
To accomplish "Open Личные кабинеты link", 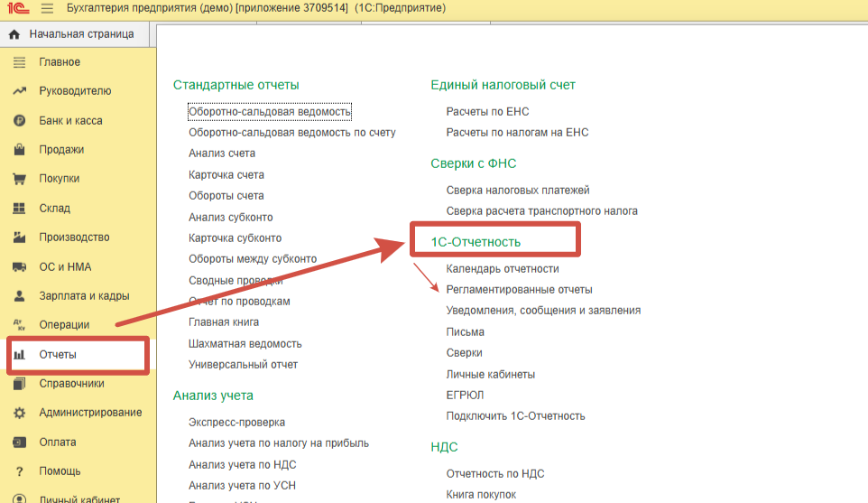I will (x=491, y=375).
